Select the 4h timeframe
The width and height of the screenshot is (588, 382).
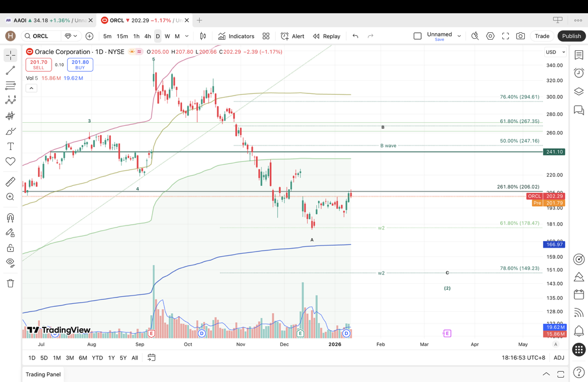(147, 36)
